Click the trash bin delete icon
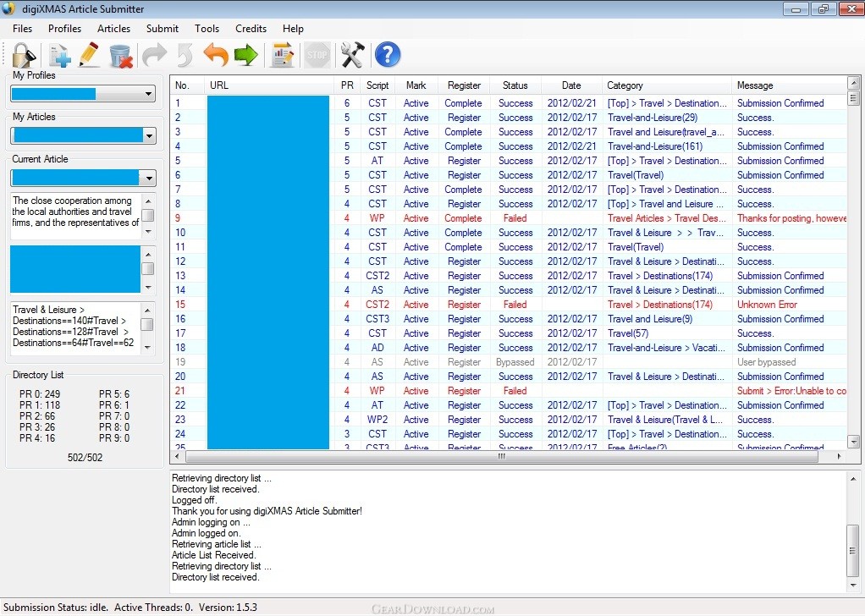 tap(121, 55)
